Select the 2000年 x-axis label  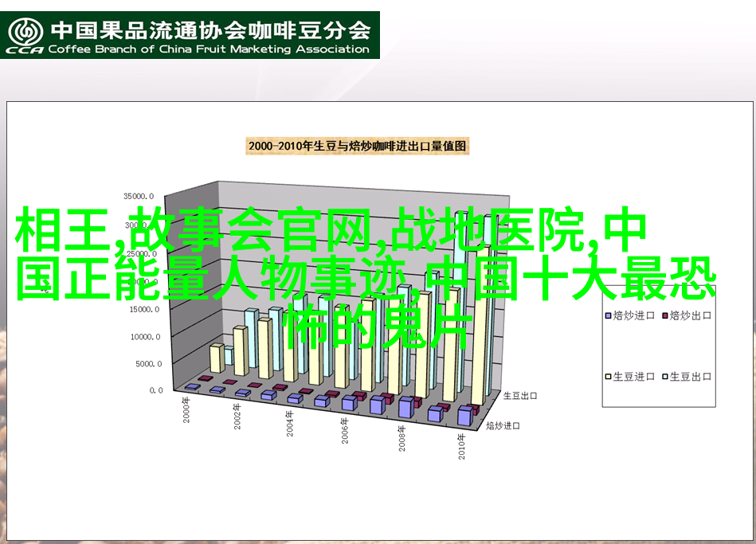(186, 411)
